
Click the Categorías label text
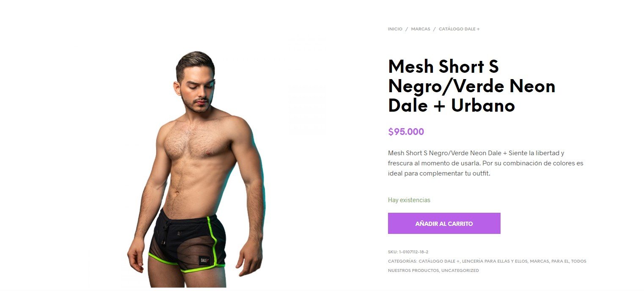(402, 261)
